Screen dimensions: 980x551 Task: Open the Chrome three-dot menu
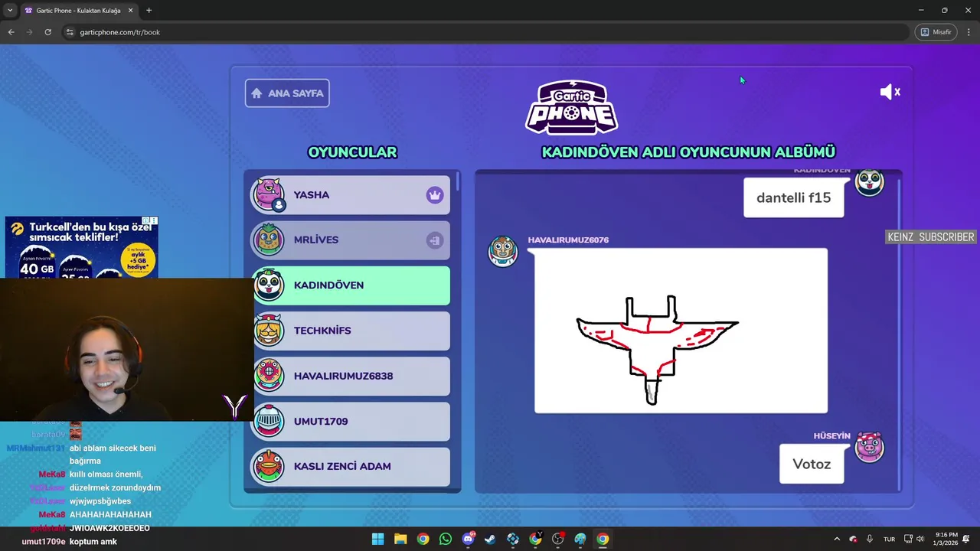pyautogui.click(x=969, y=32)
